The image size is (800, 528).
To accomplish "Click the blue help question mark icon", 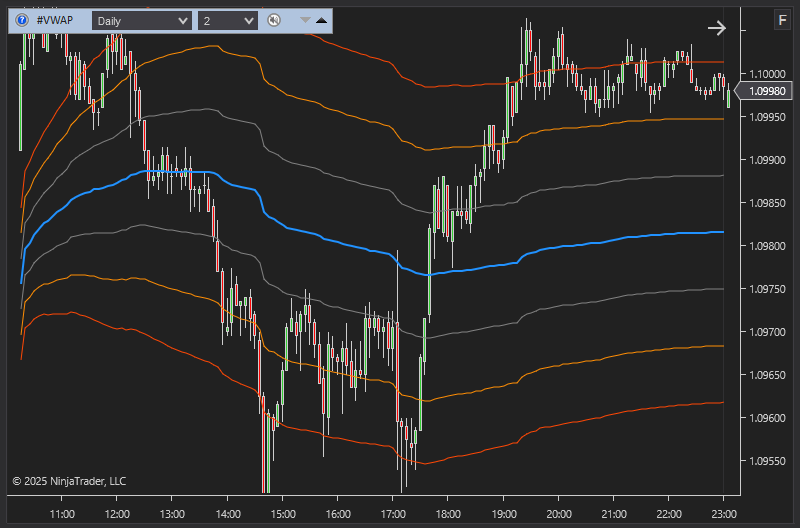I will point(22,20).
